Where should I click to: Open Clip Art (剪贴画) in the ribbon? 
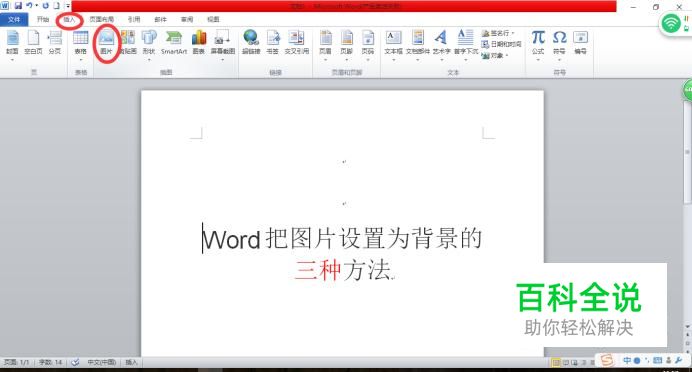(128, 42)
